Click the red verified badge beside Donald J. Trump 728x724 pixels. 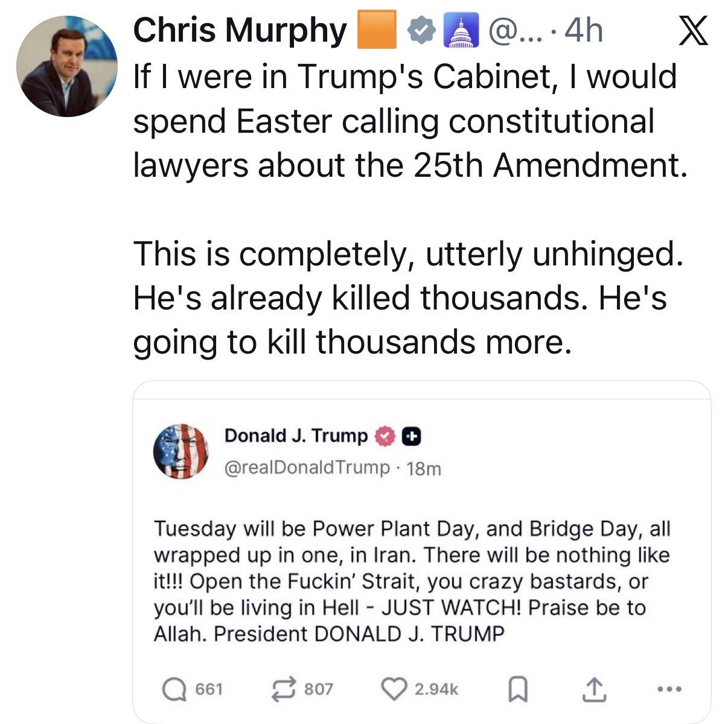[x=385, y=436]
